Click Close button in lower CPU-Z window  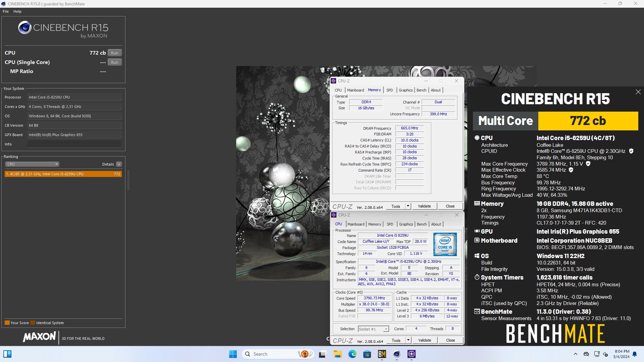[x=450, y=340]
